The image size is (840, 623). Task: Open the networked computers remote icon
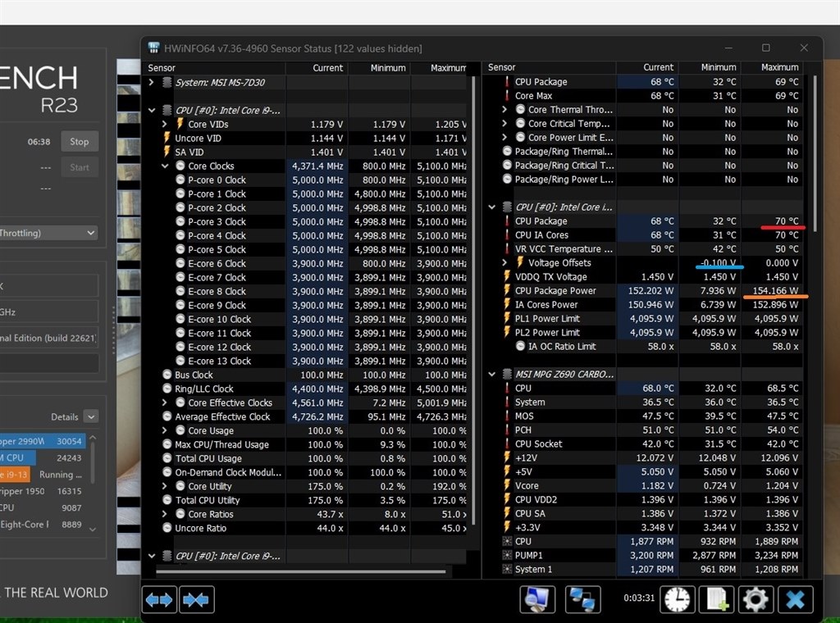583,599
